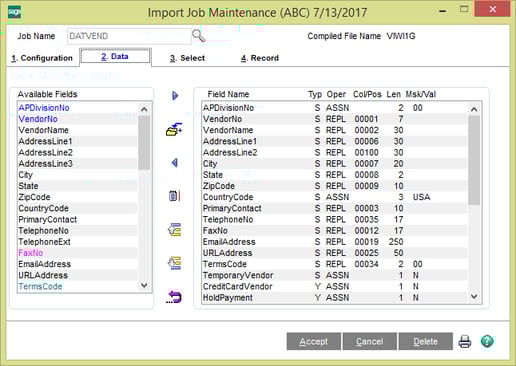Select PrimaryContact row in Field Name list
Viewport: 516px width, 366px height.
(x=335, y=208)
